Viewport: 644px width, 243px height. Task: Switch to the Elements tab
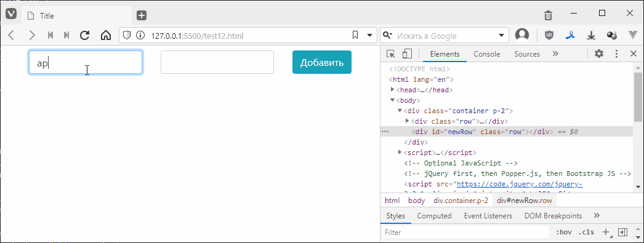445,54
